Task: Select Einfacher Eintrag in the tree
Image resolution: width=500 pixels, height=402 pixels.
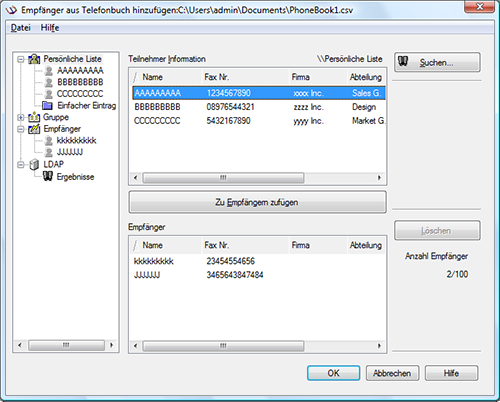Action: click(87, 106)
